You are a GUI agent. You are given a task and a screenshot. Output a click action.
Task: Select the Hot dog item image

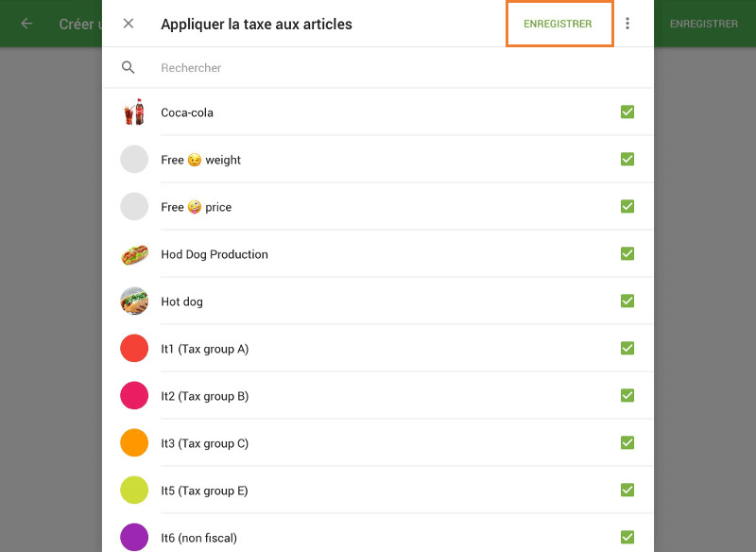(x=134, y=301)
